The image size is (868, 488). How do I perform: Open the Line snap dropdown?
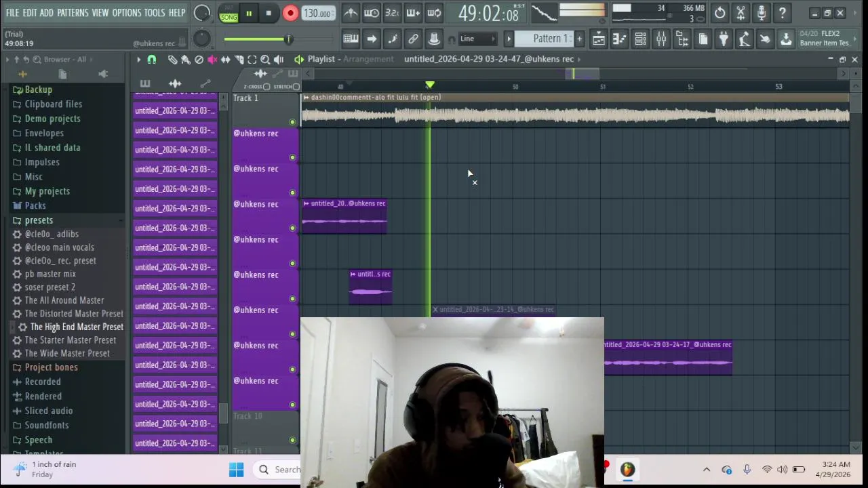[478, 39]
